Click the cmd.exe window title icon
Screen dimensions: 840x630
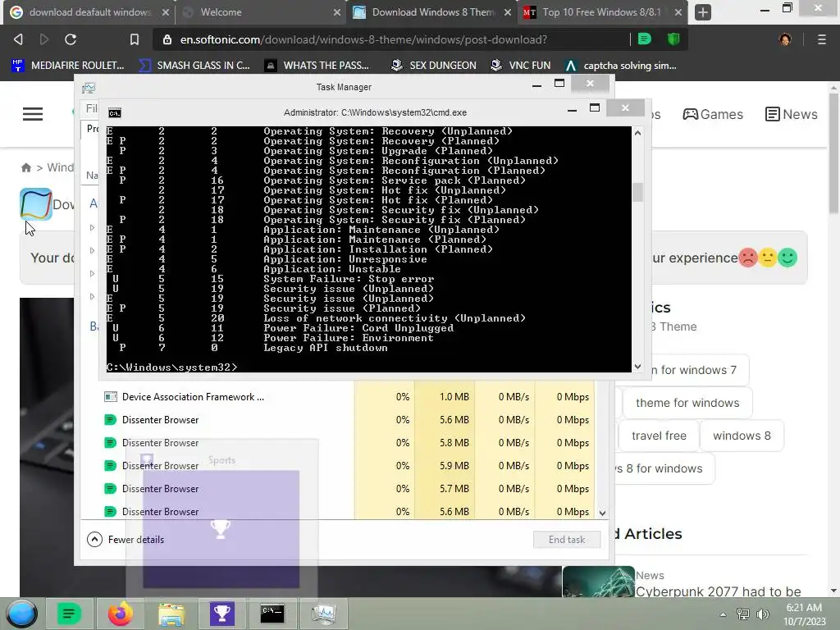pos(115,112)
